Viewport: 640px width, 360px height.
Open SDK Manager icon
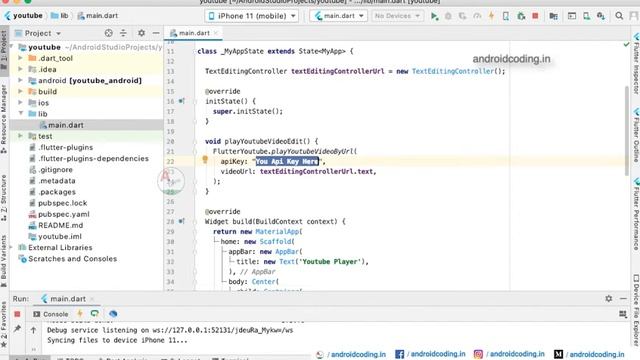click(601, 16)
